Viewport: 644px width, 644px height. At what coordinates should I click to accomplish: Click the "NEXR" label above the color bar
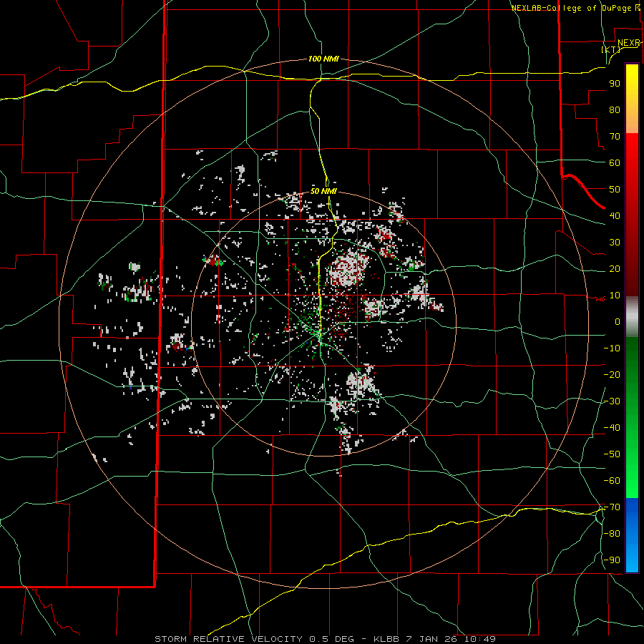pos(628,43)
